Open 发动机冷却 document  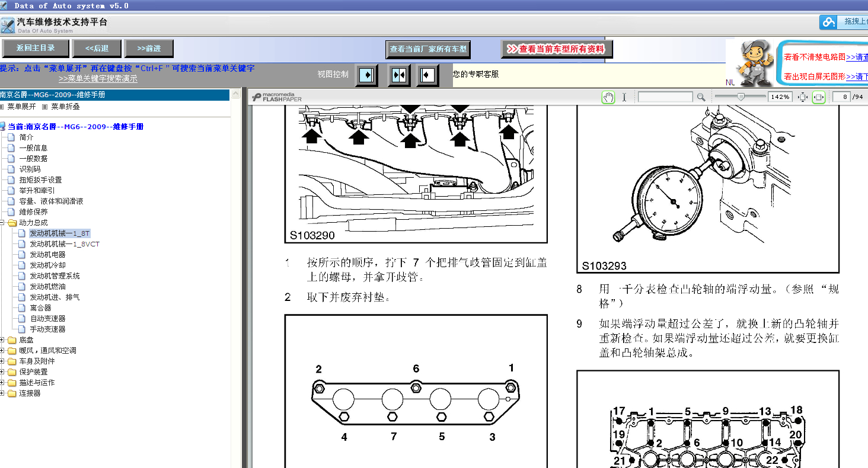tap(47, 265)
